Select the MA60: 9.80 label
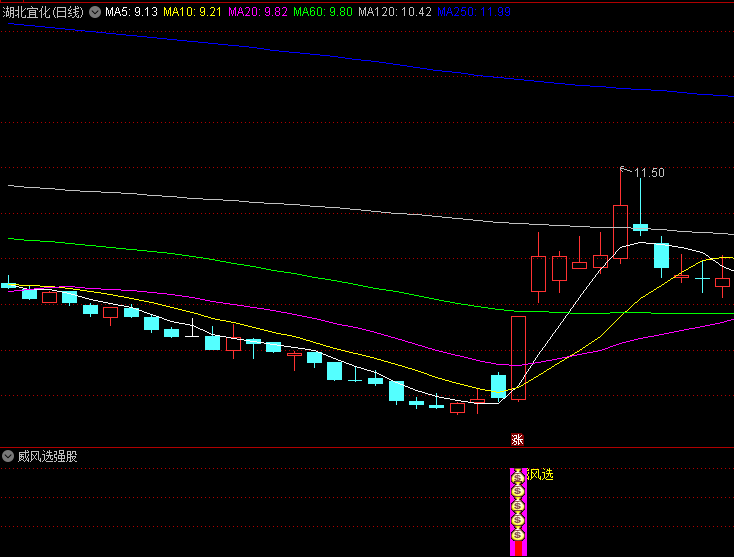 click(x=323, y=12)
